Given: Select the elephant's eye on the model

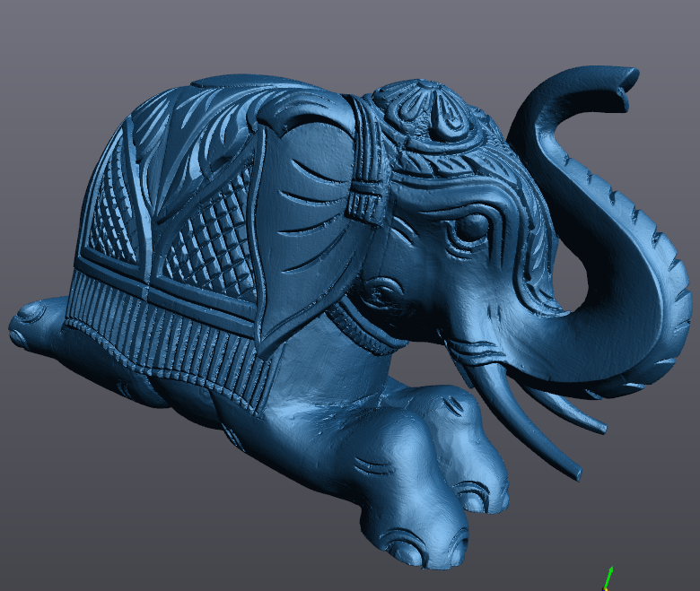Looking at the screenshot, I should [x=468, y=228].
